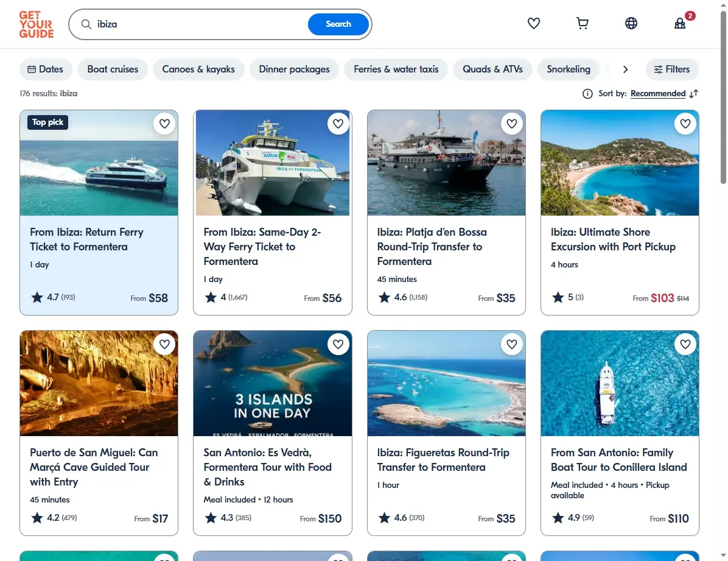The height and width of the screenshot is (561, 728).
Task: Click the aerial white boat photo
Action: 620,384
